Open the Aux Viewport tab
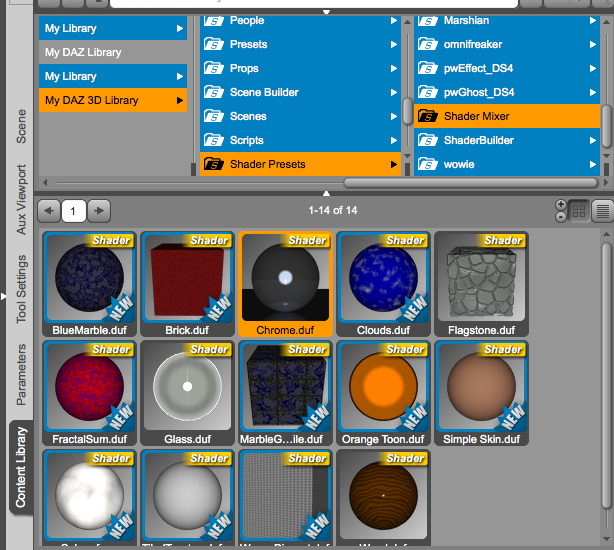 point(21,200)
